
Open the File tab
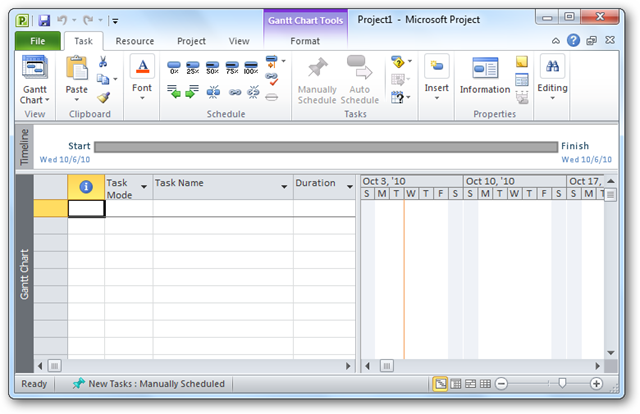[x=38, y=41]
